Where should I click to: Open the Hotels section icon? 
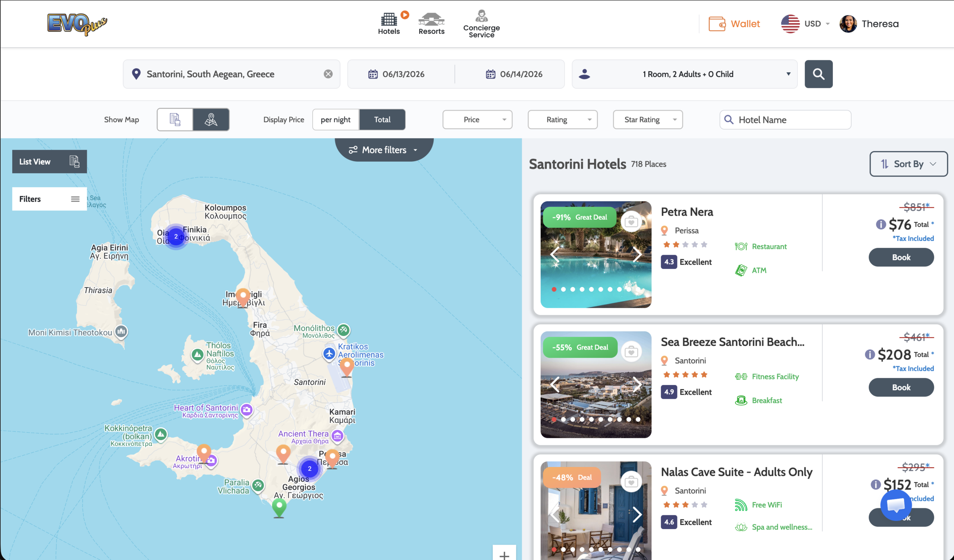tap(389, 23)
